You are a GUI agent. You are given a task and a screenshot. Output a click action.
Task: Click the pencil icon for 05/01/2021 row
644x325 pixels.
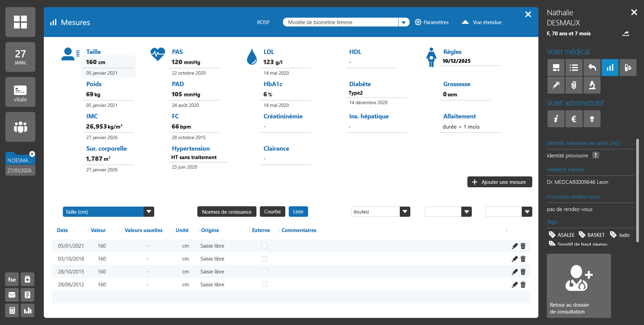click(x=515, y=246)
